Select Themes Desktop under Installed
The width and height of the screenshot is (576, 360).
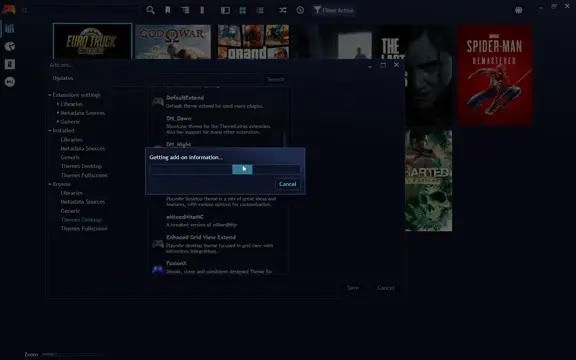(81, 166)
